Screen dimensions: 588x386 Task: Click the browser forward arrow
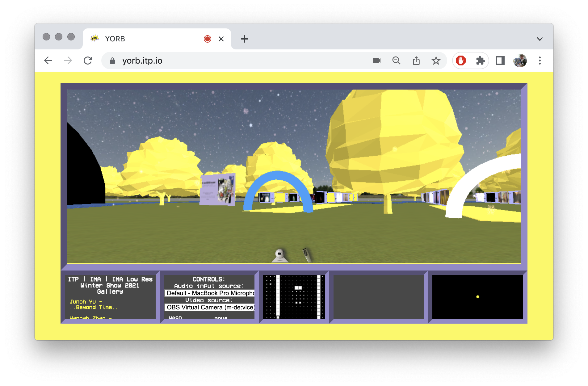(68, 61)
